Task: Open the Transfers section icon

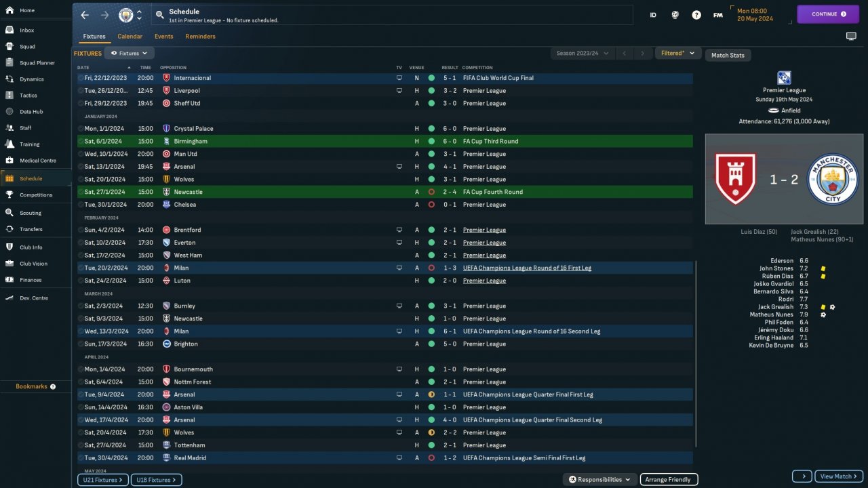Action: pyautogui.click(x=9, y=229)
